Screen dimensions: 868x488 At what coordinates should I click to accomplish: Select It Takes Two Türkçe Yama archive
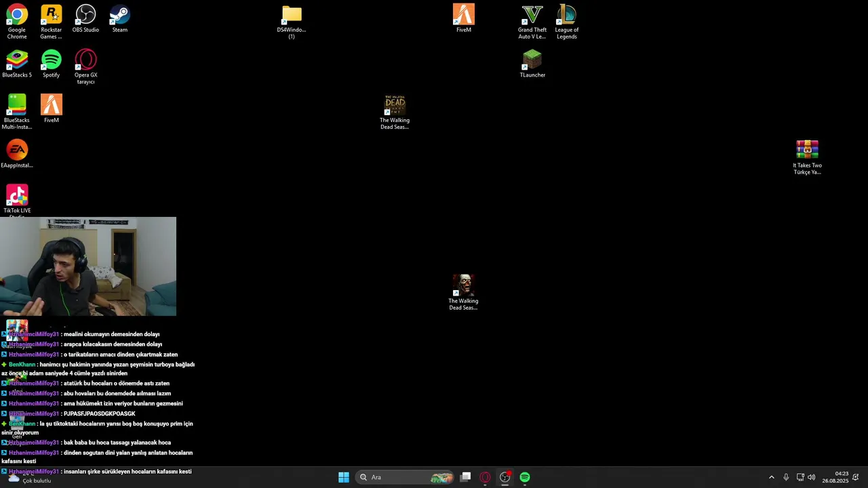pyautogui.click(x=807, y=157)
